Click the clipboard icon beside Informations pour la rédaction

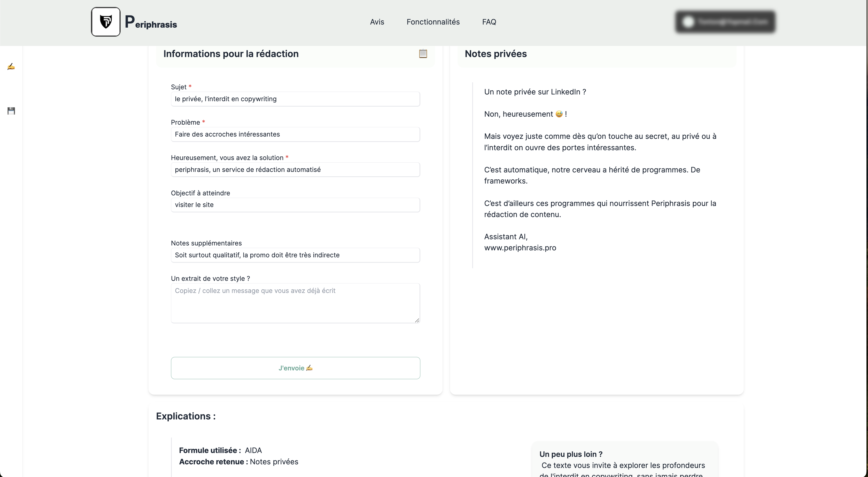423,53
